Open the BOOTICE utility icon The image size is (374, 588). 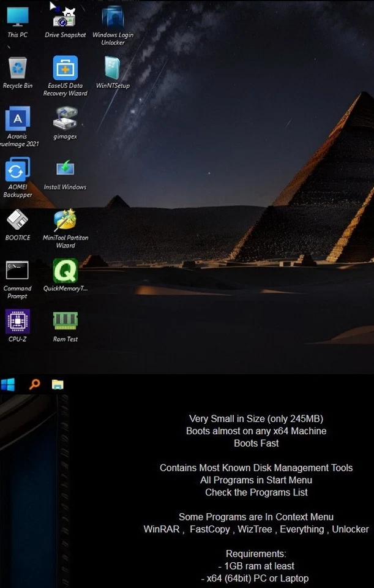pos(18,225)
